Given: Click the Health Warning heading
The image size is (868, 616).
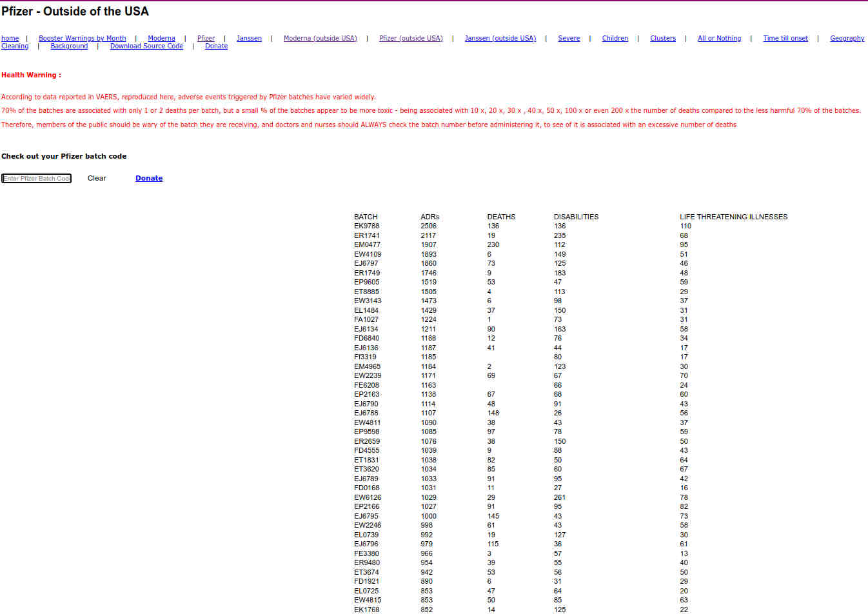Looking at the screenshot, I should (x=32, y=75).
